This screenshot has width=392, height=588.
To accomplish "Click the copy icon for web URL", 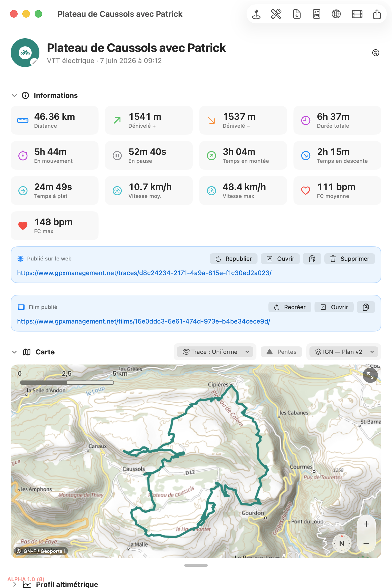I will [x=312, y=259].
